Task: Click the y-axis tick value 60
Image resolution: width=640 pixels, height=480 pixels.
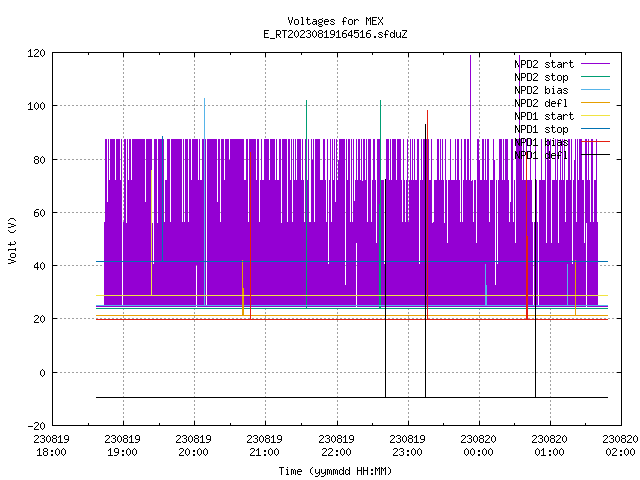Action: click(39, 213)
